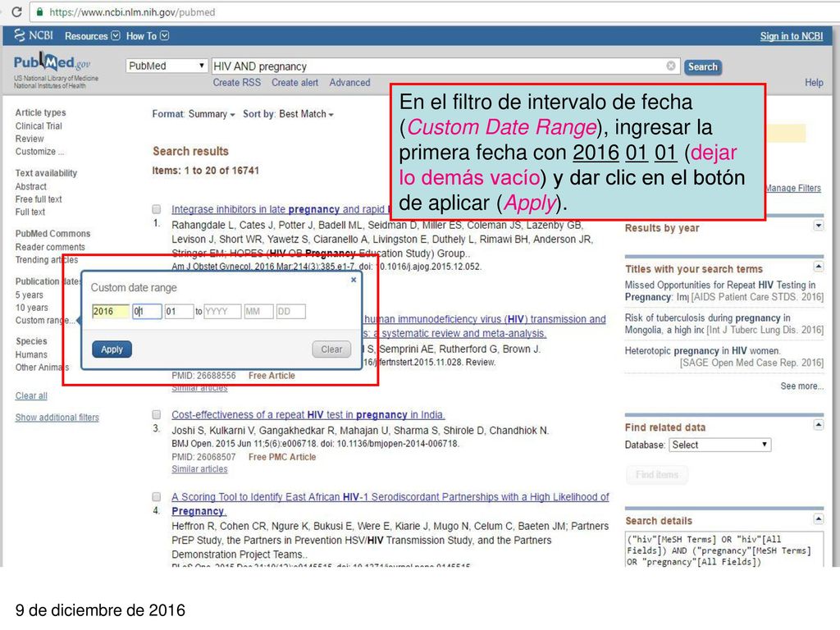840x630 pixels.
Task: Collapse the Find related data panel
Action: 818,425
